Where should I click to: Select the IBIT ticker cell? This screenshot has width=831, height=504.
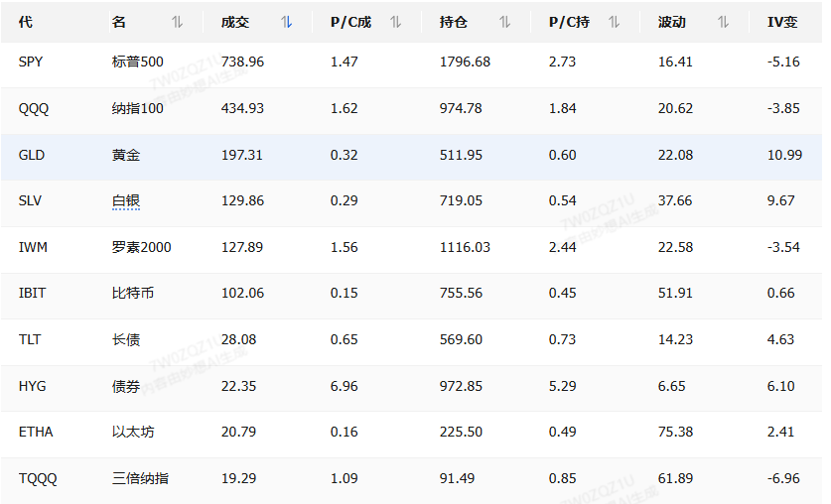[x=33, y=294]
